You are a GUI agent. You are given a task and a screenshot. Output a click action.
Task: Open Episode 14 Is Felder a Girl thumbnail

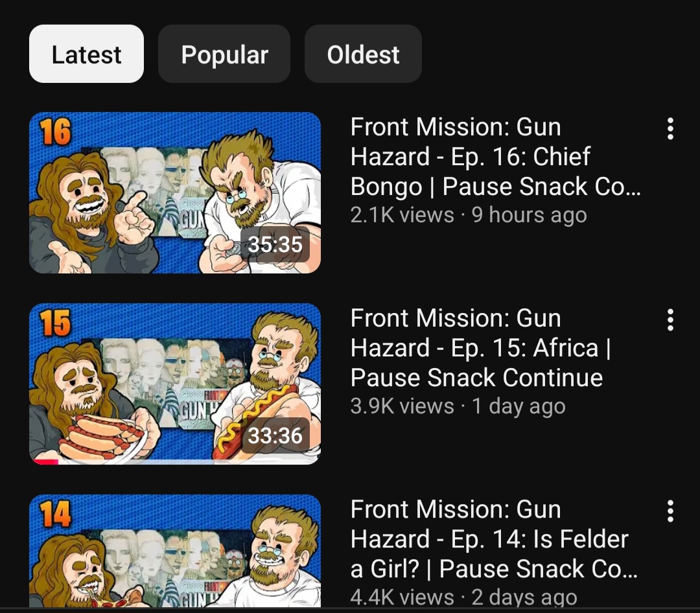174,551
